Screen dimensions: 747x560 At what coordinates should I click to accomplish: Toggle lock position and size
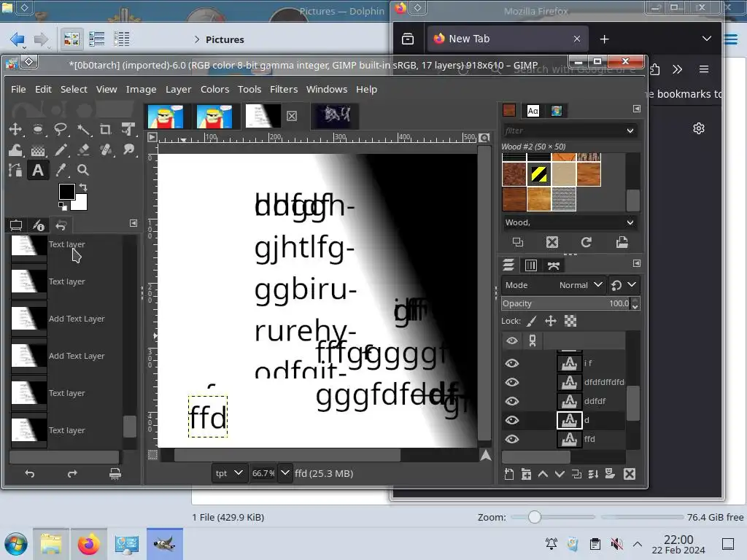(x=551, y=321)
